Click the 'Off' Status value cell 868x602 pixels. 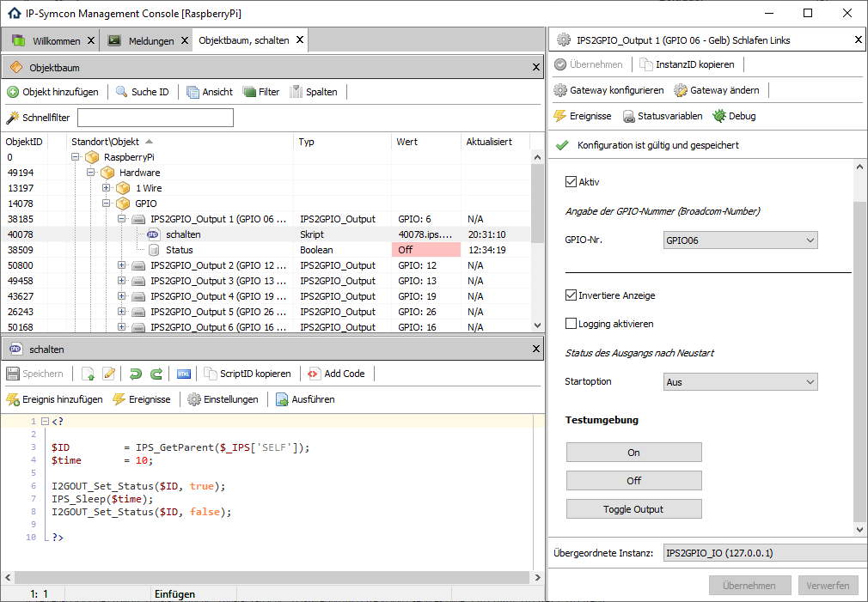425,250
